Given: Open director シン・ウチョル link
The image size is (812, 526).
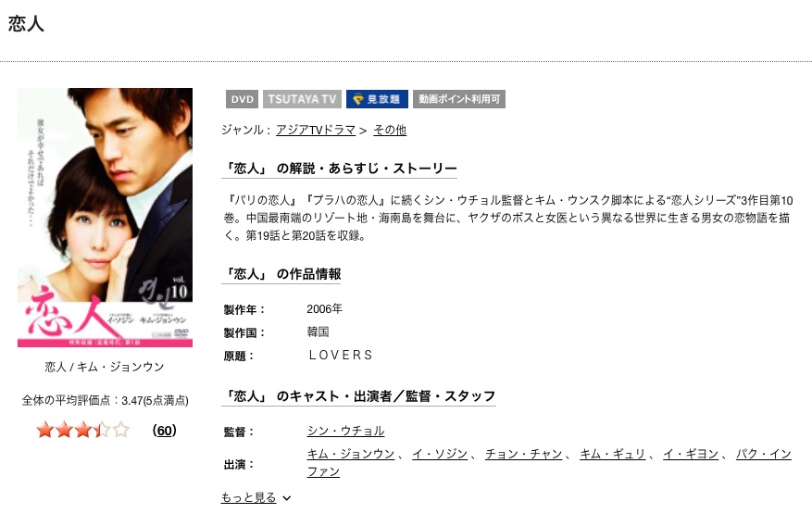Looking at the screenshot, I should [x=345, y=431].
